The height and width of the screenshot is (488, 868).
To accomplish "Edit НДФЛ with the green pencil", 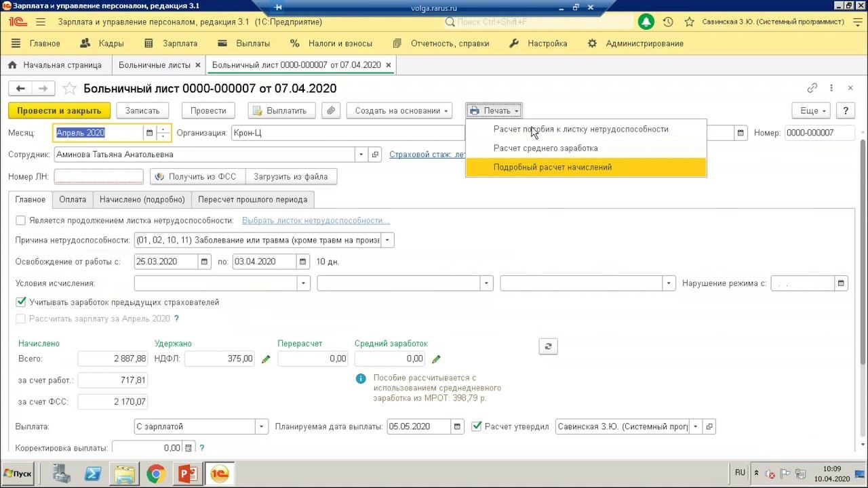I will 266,359.
